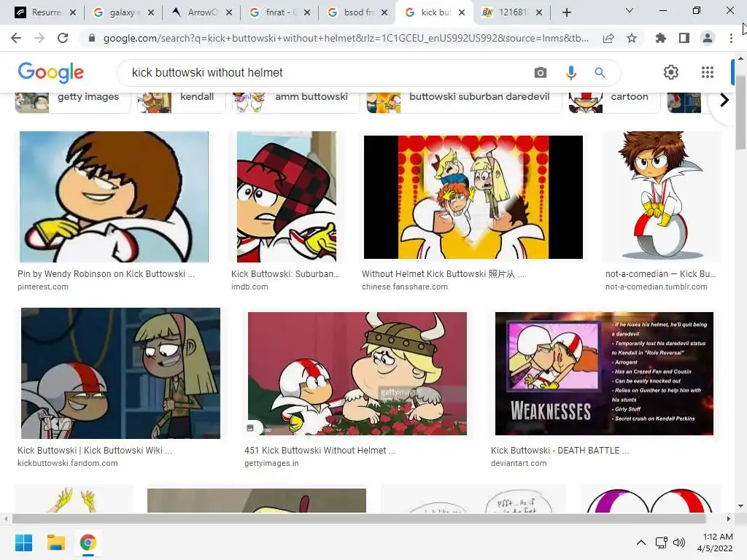
Task: Open the Extensions puzzle icon
Action: [661, 38]
